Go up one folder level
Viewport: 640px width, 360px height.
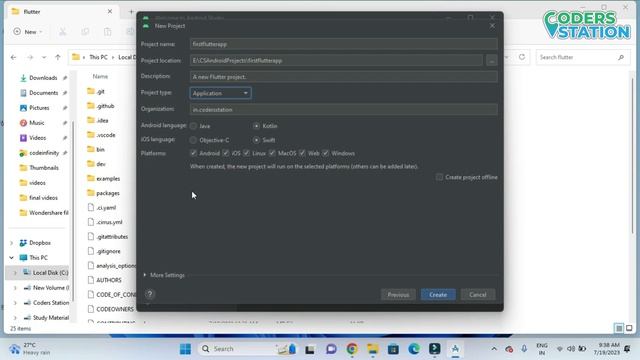pos(58,58)
